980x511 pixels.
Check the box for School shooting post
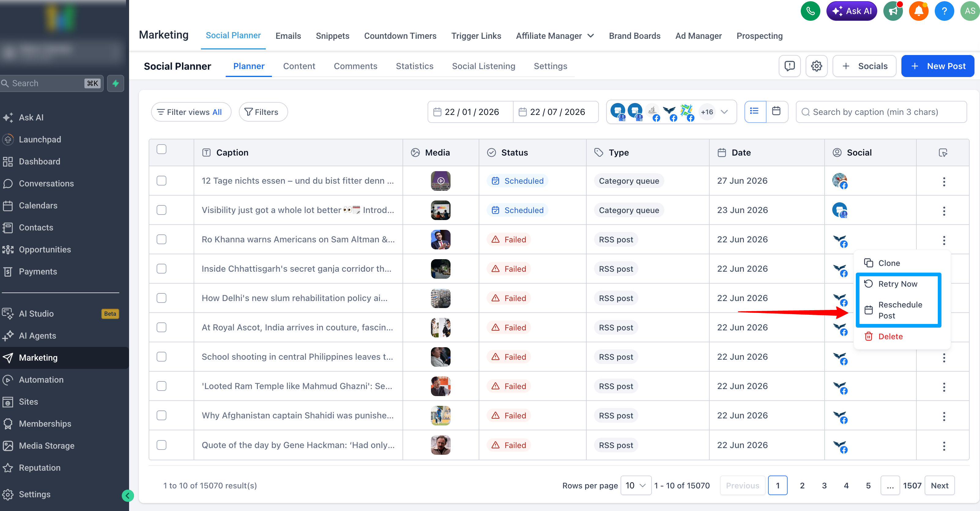[161, 357]
